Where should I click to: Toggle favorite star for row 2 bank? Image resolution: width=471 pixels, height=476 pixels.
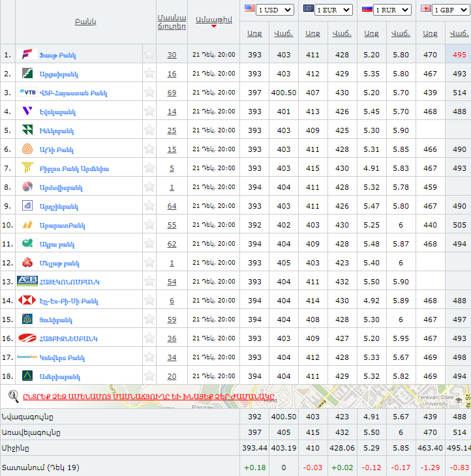point(149,74)
